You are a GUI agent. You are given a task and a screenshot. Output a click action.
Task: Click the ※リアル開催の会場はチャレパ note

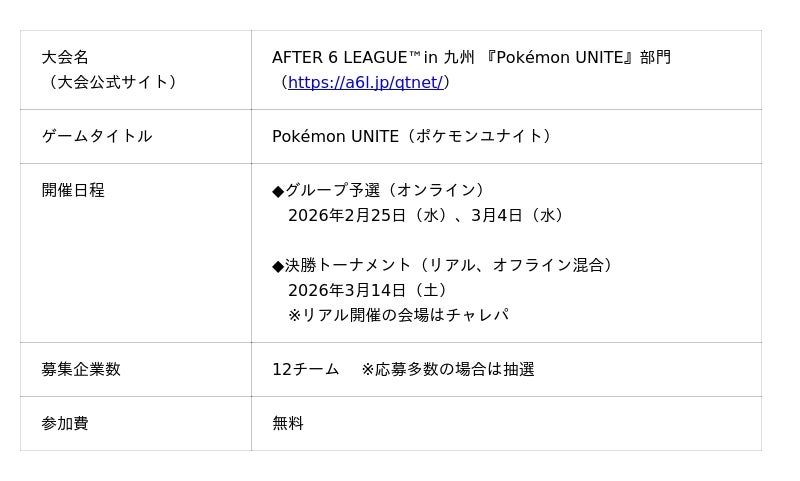398,315
